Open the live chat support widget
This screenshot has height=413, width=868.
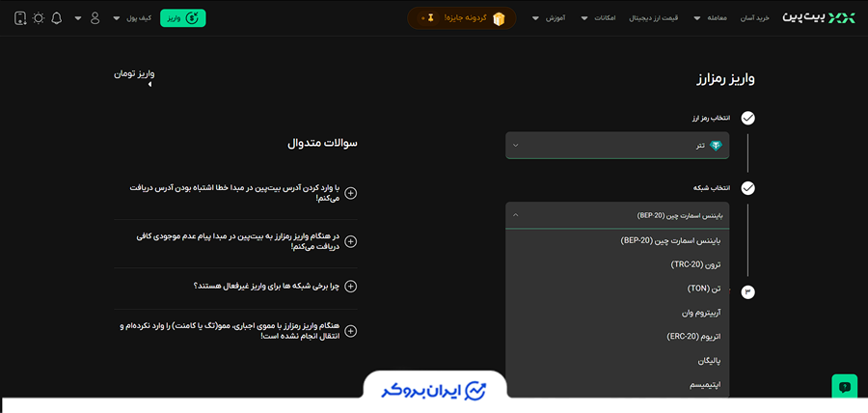pos(844,386)
